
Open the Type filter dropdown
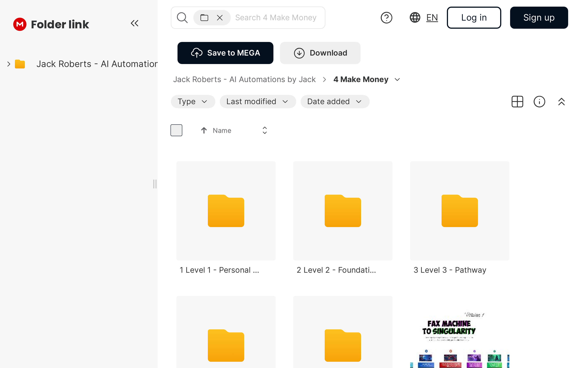pos(193,102)
